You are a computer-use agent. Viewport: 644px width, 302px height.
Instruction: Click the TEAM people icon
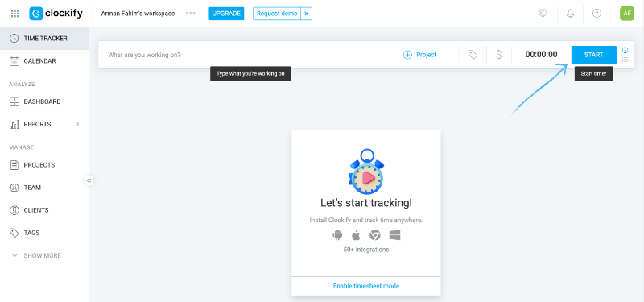pyautogui.click(x=14, y=188)
